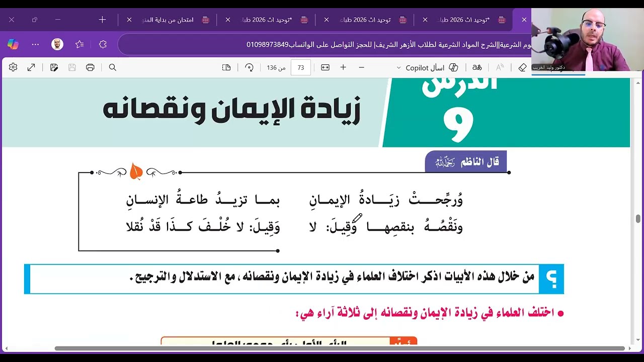
Task: Minimize the browser window
Action: (58, 20)
